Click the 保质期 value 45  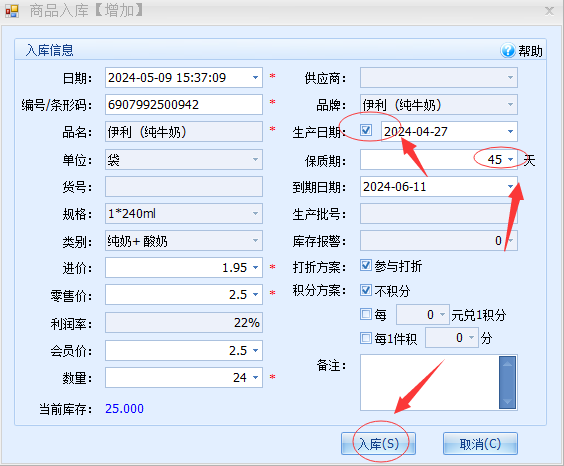coord(495,160)
